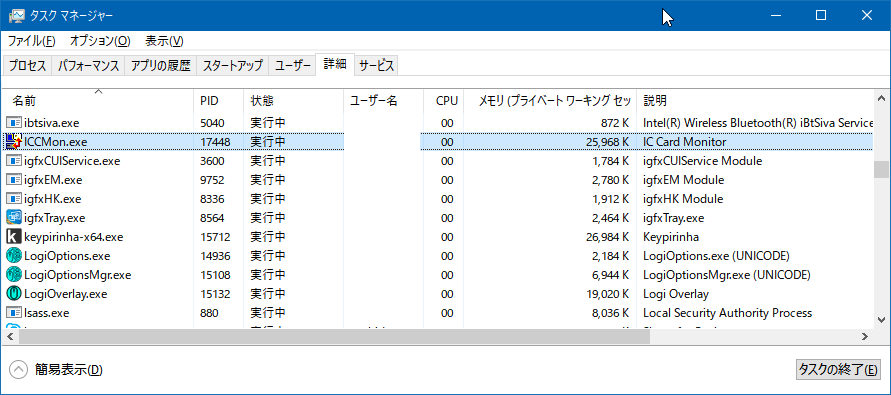This screenshot has width=891, height=395.
Task: Switch to the スタートアップ tab
Action: tap(233, 65)
